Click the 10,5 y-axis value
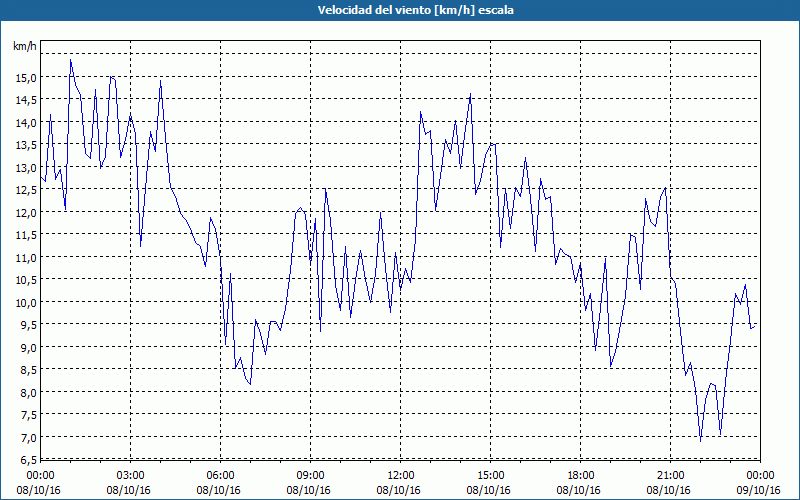 [x=26, y=280]
